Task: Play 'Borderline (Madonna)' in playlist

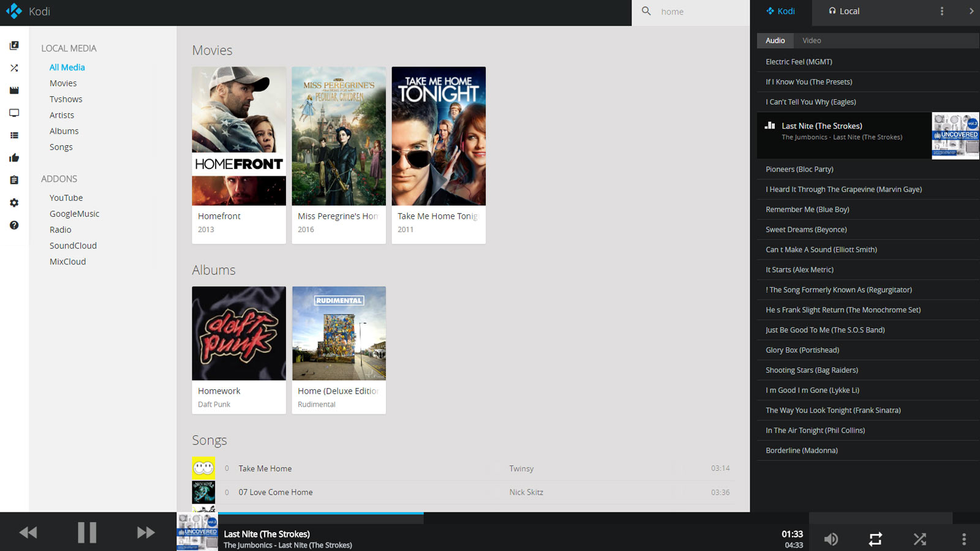Action: point(868,451)
